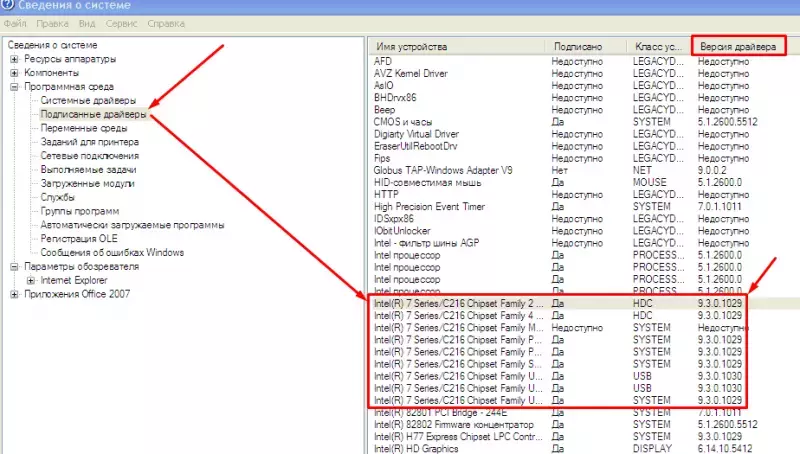Select the root Сведения о системе item

click(x=52, y=45)
